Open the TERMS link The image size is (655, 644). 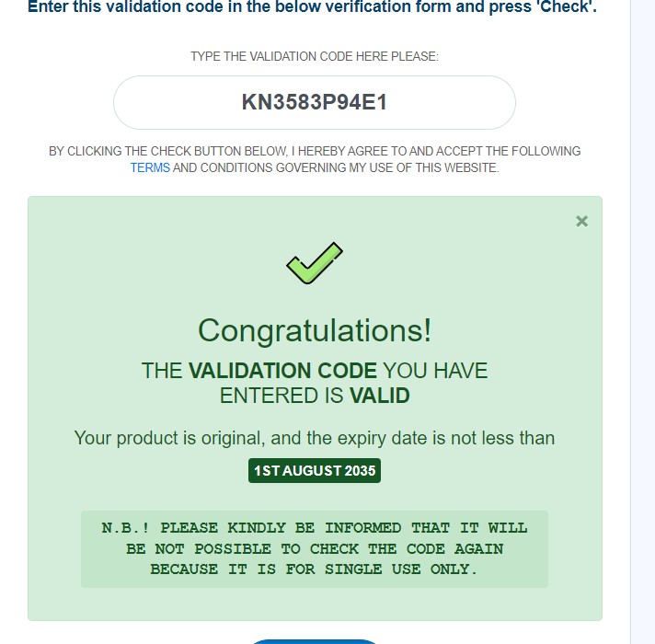click(x=150, y=168)
